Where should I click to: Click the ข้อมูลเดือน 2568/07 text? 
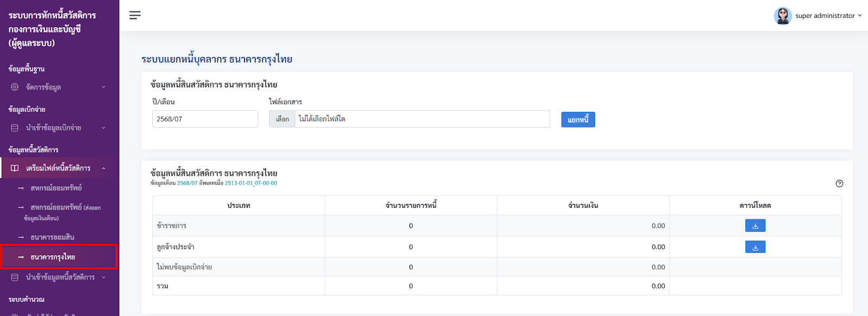[174, 183]
